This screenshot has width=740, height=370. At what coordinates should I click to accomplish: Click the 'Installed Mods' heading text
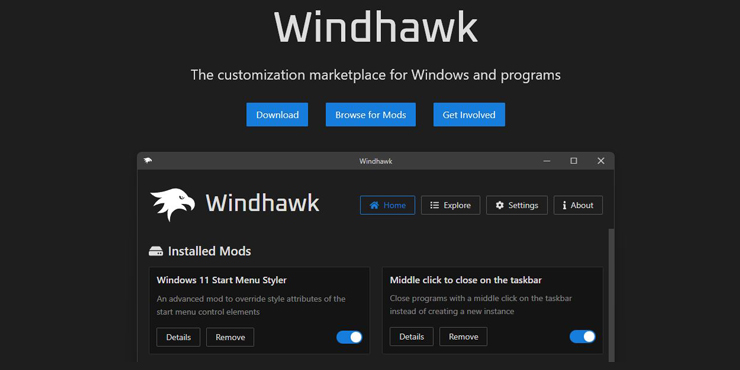tap(210, 251)
